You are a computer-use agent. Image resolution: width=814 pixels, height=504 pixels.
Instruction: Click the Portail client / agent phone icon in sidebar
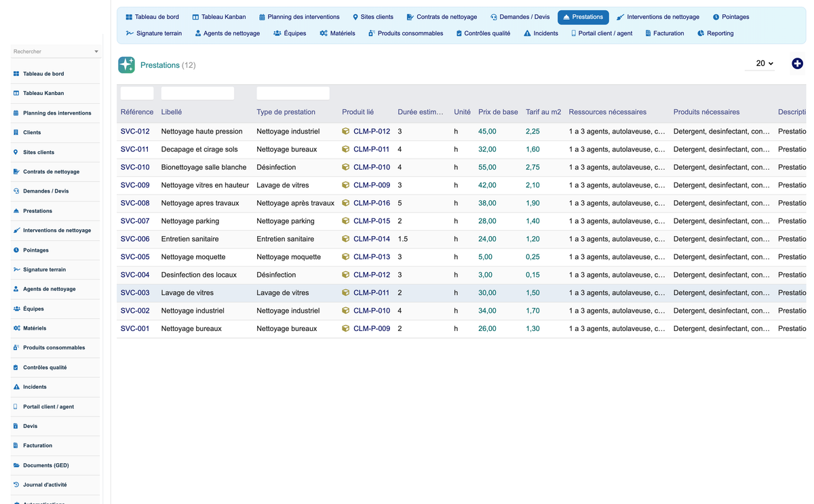coord(16,407)
